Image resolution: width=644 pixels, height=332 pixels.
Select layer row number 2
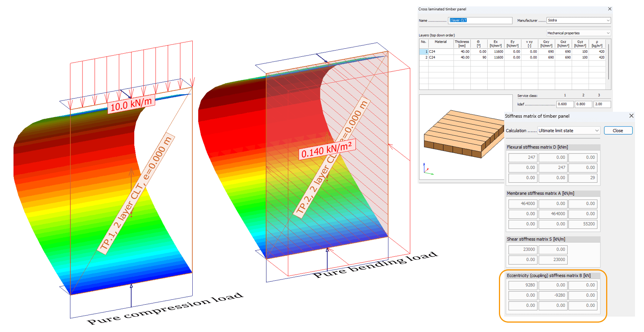[x=424, y=57]
